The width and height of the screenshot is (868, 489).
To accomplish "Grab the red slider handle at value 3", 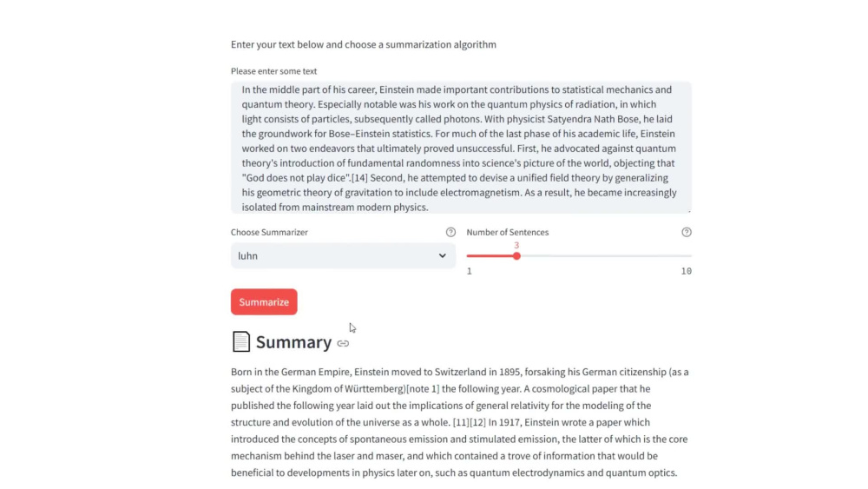I will (516, 256).
